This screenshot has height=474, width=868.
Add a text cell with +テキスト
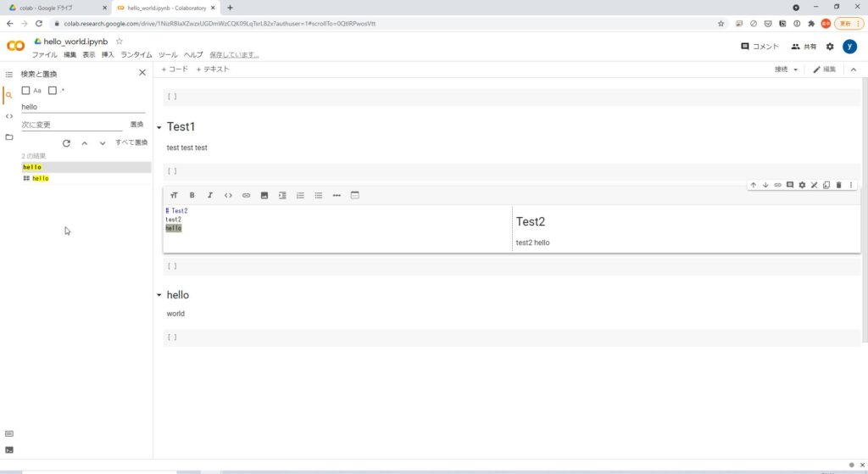click(213, 70)
